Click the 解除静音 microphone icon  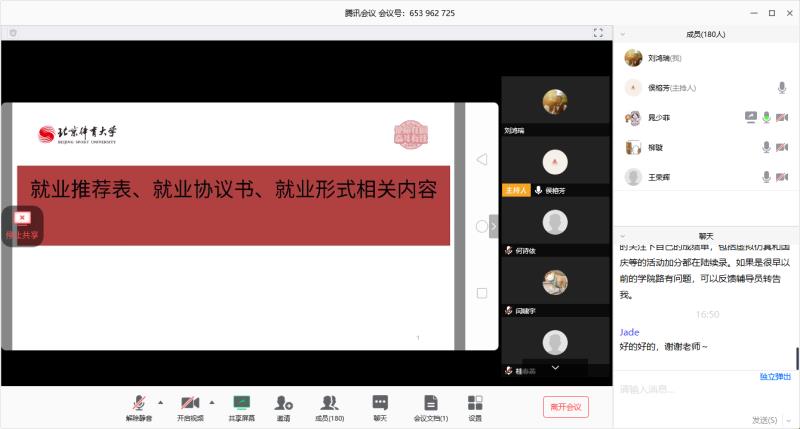139,403
